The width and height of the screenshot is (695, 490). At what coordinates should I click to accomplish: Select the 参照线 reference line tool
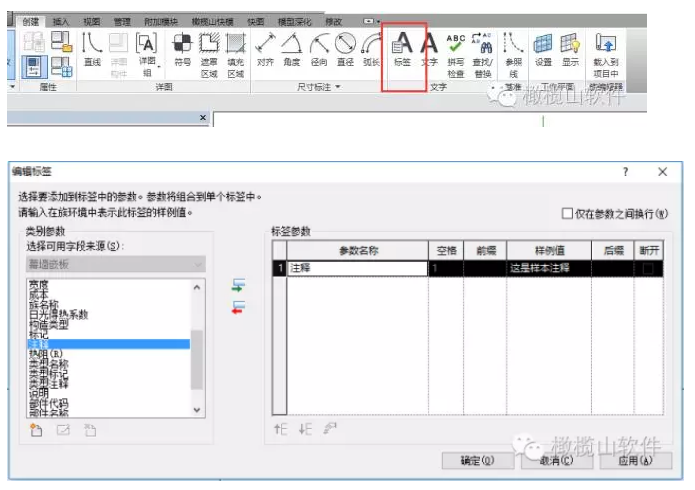513,55
